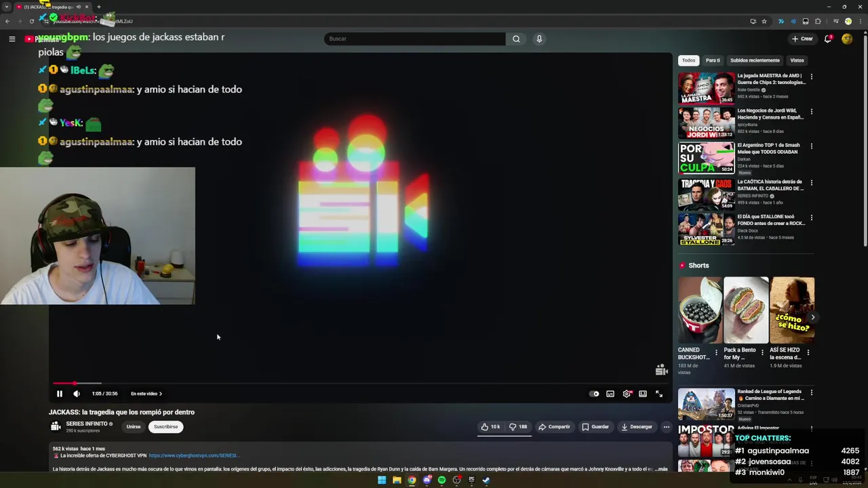The image size is (868, 488).
Task: Open 'Los Negocios de Jordi Wild' video title
Action: [770, 114]
